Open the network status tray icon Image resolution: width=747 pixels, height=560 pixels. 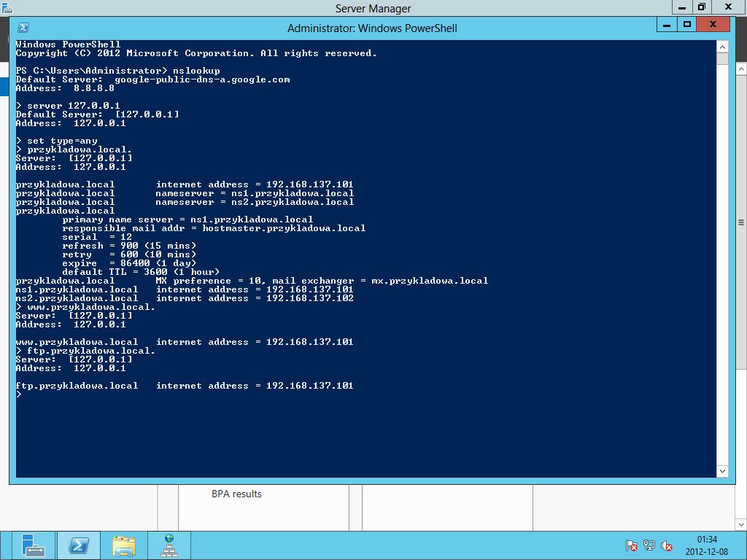pos(649,545)
